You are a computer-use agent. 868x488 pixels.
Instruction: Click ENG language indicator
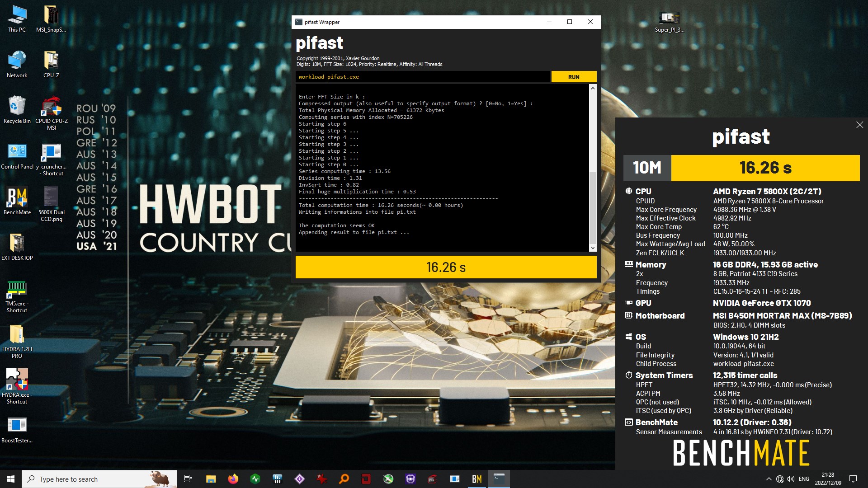pyautogui.click(x=804, y=479)
